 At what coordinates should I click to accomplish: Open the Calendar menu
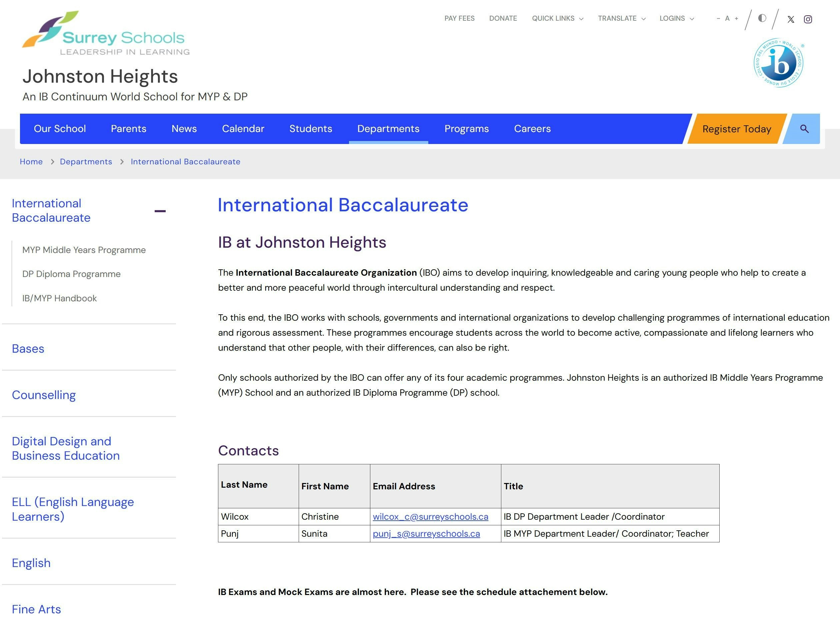[243, 129]
